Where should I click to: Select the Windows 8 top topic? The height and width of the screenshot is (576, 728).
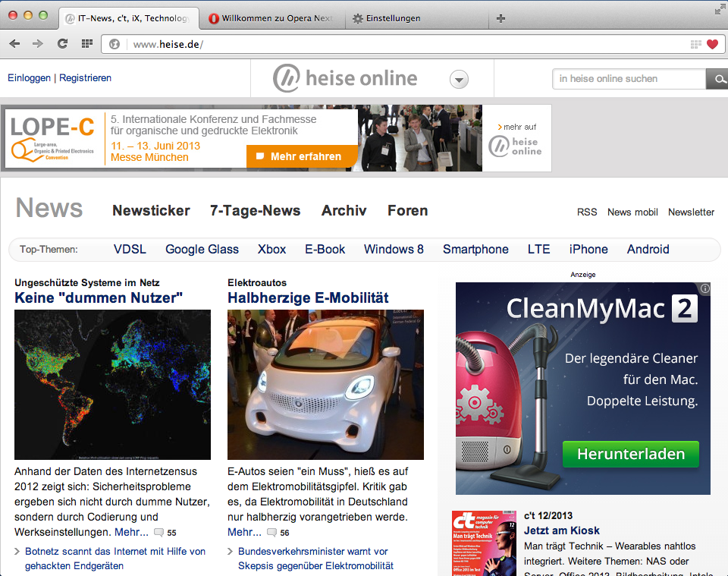point(394,249)
